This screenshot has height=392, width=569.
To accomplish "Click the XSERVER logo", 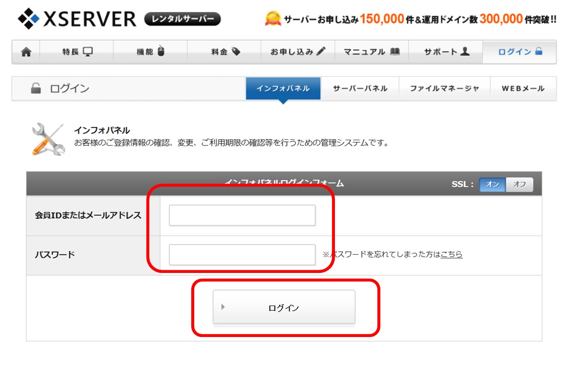I will pyautogui.click(x=77, y=19).
